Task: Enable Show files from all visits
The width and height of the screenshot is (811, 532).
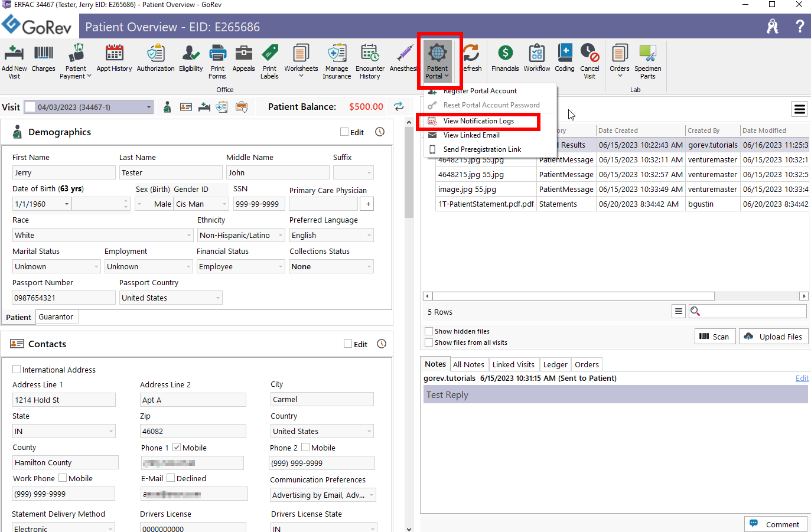Action: pyautogui.click(x=429, y=342)
